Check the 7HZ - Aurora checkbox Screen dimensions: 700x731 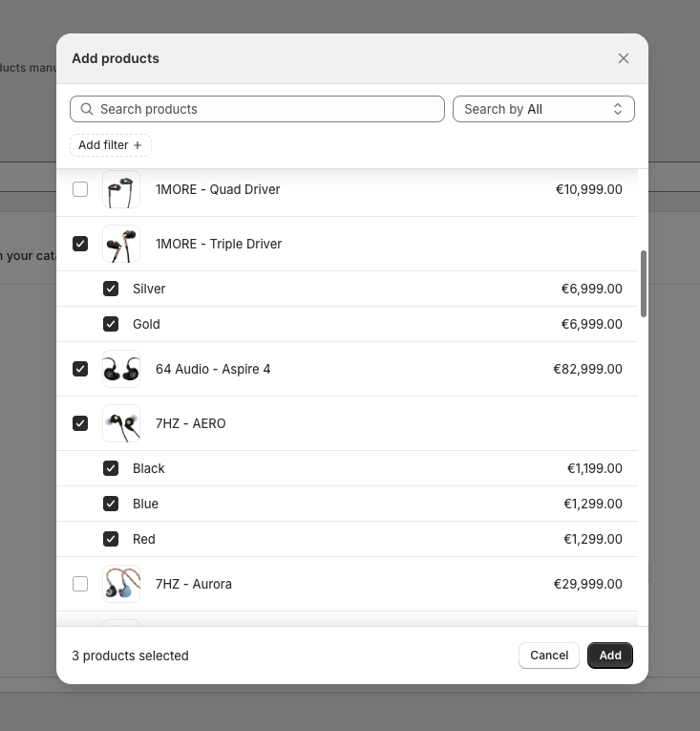[x=80, y=584]
